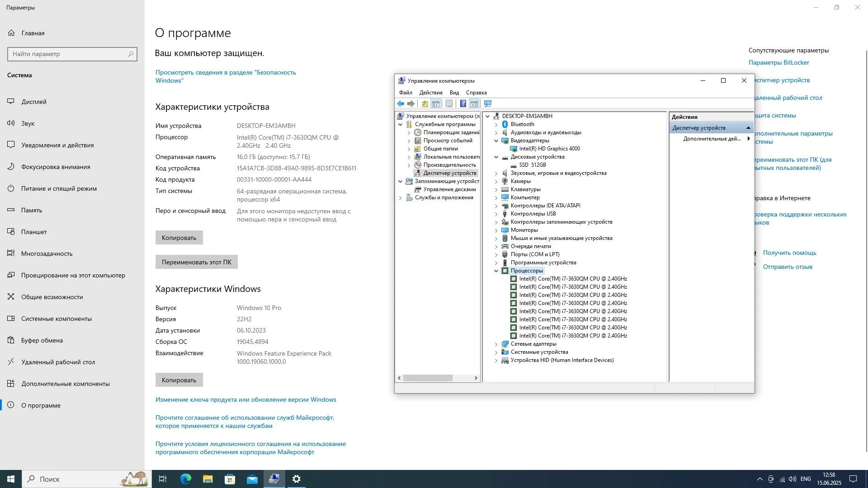Click into the Найти параметр search field
This screenshot has height=488, width=868.
(x=72, y=54)
